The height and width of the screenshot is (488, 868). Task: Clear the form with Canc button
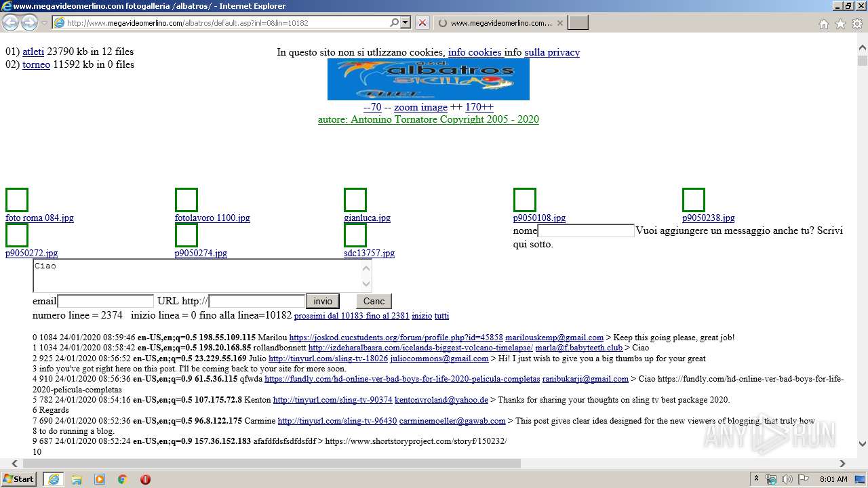(374, 301)
